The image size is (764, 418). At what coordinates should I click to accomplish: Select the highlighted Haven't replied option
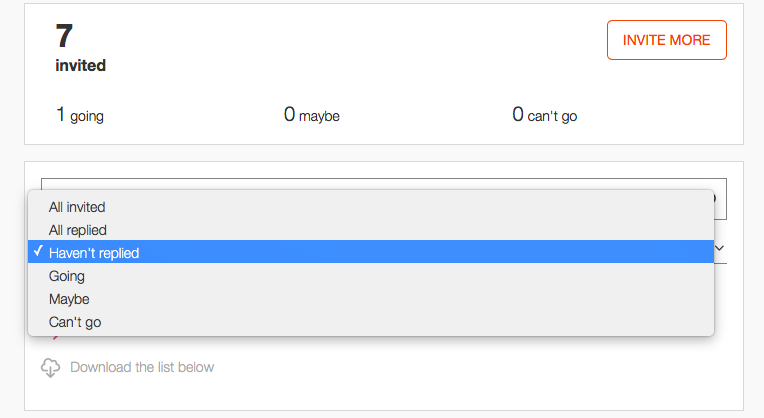(371, 252)
